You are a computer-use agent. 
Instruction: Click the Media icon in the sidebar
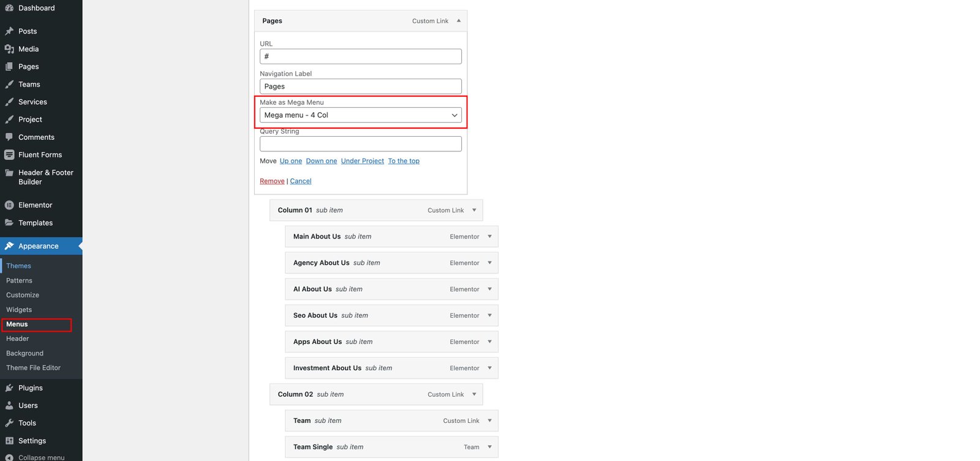point(9,49)
